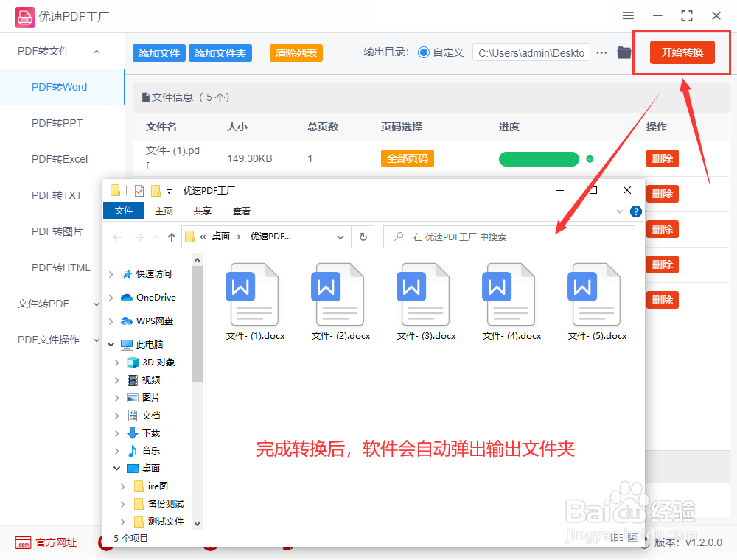Select the 备份测试 folder in tree
This screenshot has width=737, height=560.
pos(159,504)
